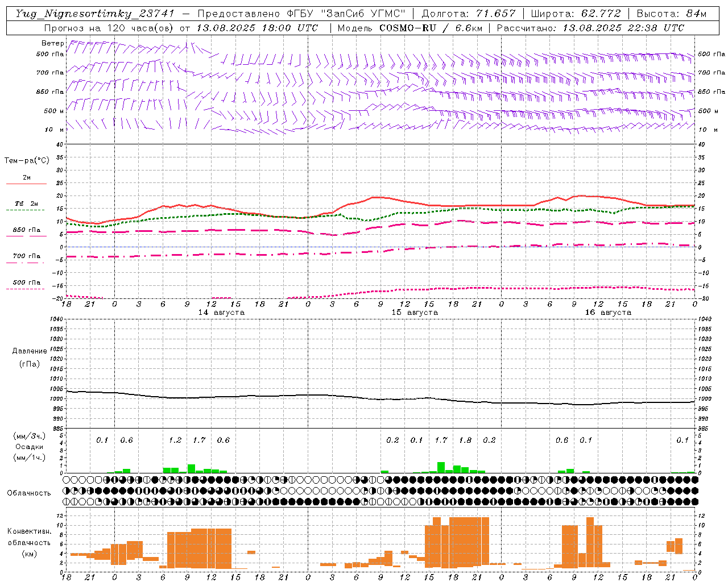The image size is (728, 582).
Task: Click the Рассчитано: 13.08.2025 22:38 UTC text
Action: [x=590, y=28]
